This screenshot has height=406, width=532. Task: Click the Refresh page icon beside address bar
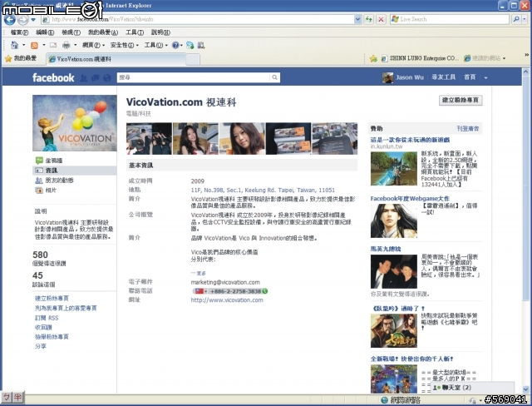(x=368, y=19)
